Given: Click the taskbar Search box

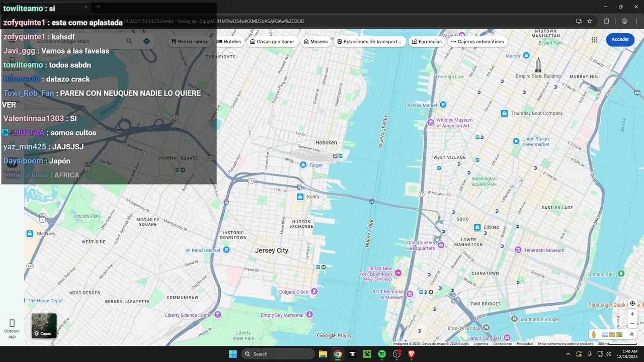Looking at the screenshot, I should pyautogui.click(x=278, y=354).
